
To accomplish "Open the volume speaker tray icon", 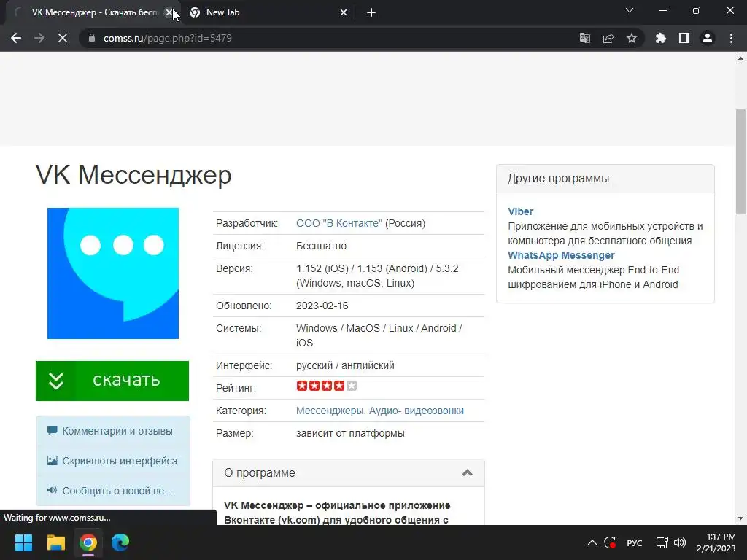I will [680, 542].
